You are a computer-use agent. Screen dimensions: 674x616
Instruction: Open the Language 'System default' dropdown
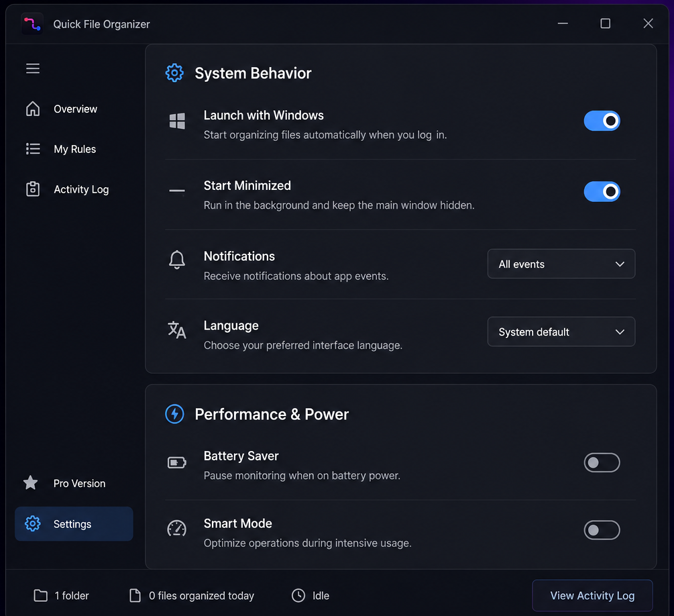(561, 331)
